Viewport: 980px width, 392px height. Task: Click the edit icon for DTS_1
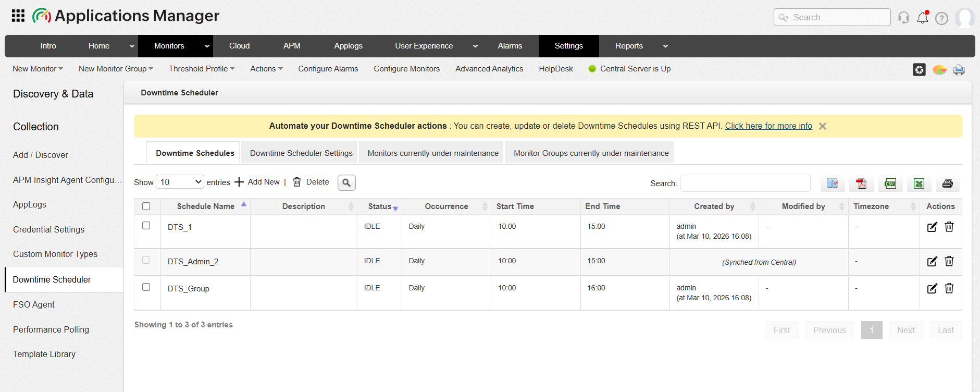pyautogui.click(x=932, y=227)
